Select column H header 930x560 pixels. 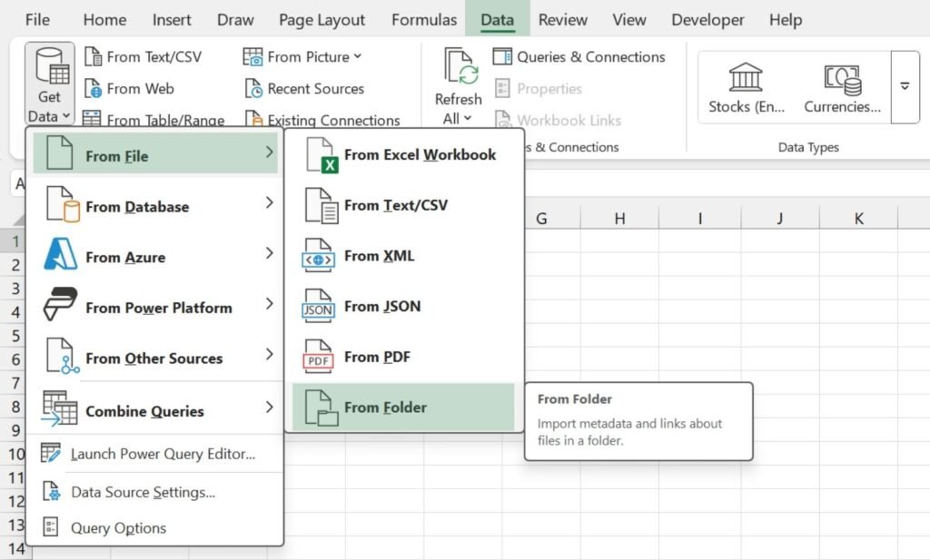point(619,219)
